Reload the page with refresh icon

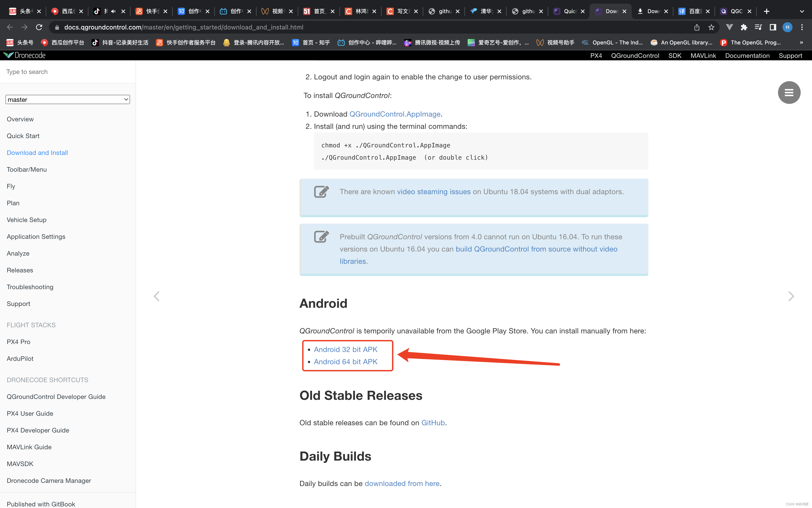click(x=39, y=27)
